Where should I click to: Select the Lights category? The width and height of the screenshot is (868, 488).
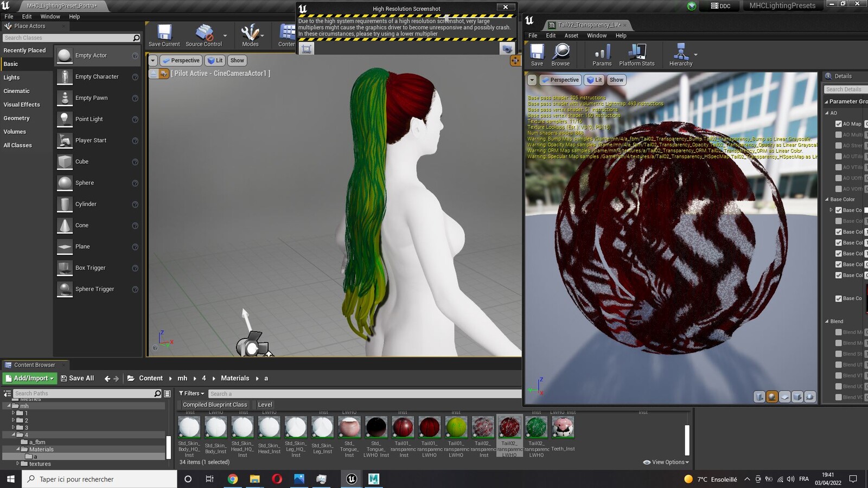tap(11, 78)
